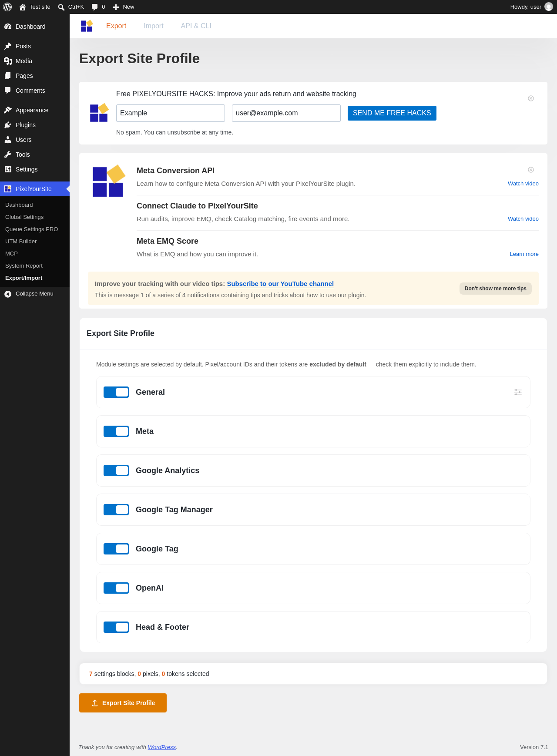Image resolution: width=557 pixels, height=756 pixels.
Task: Collapse the admin sidebar menu
Action: click(x=35, y=294)
